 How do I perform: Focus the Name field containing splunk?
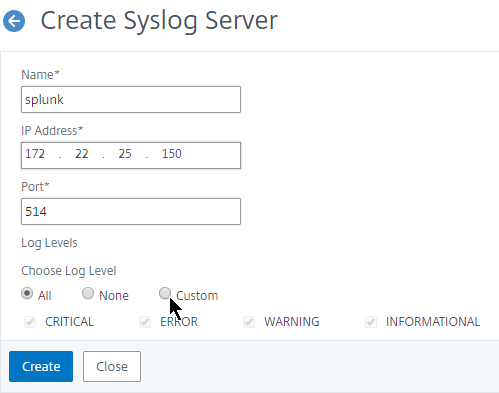[131, 99]
